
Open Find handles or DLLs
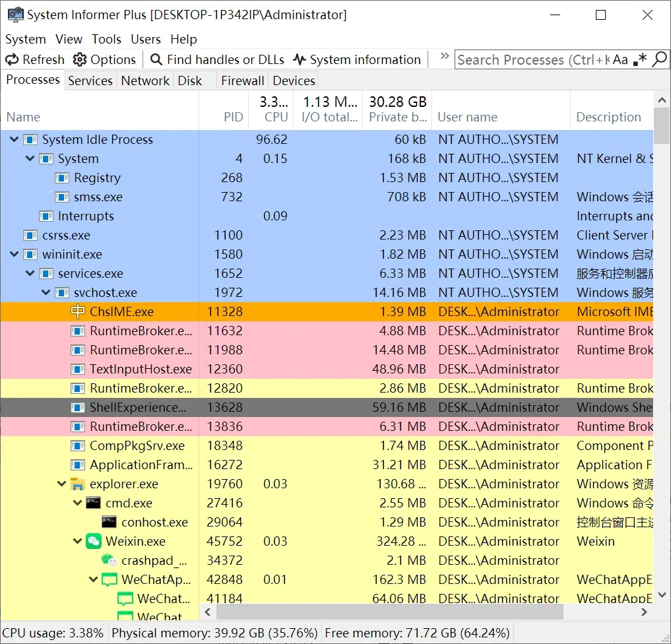217,59
